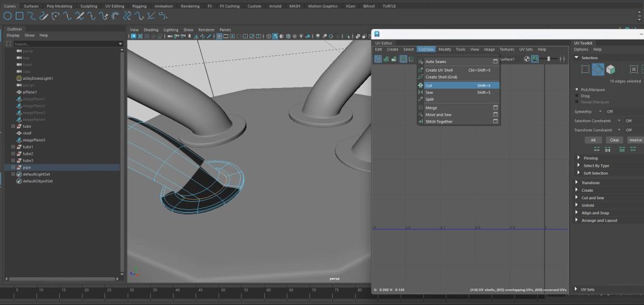644x305 pixels.
Task: Expand the tube node in Outliner
Action: [13, 126]
